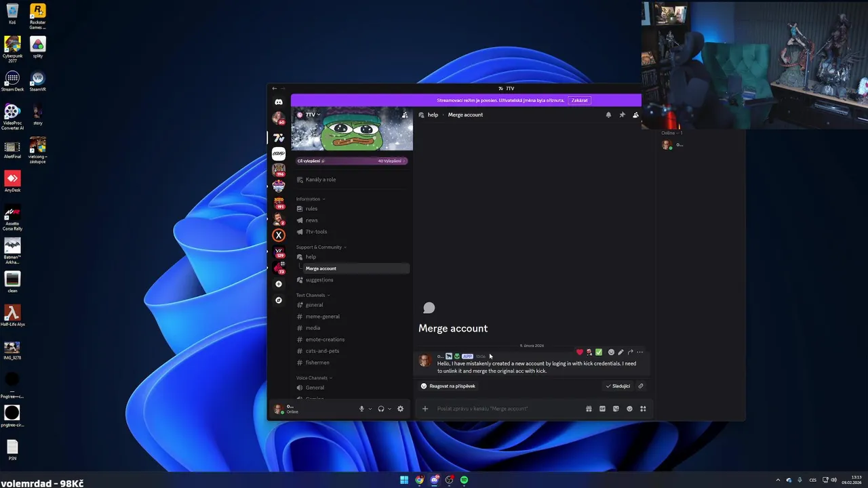Open the server icon with 191 badge
Screen dimensions: 868x488
click(279, 202)
